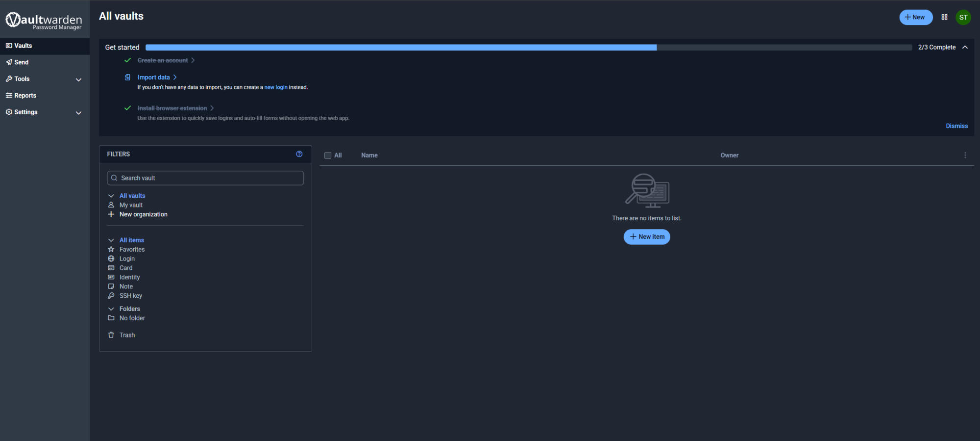Open Reports from the sidebar
The width and height of the screenshot is (980, 441).
(x=25, y=96)
